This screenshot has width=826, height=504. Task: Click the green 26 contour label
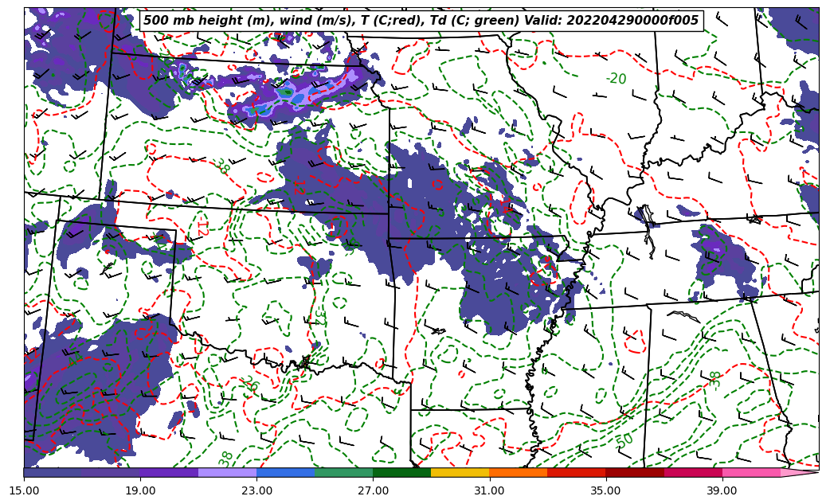pos(251,384)
